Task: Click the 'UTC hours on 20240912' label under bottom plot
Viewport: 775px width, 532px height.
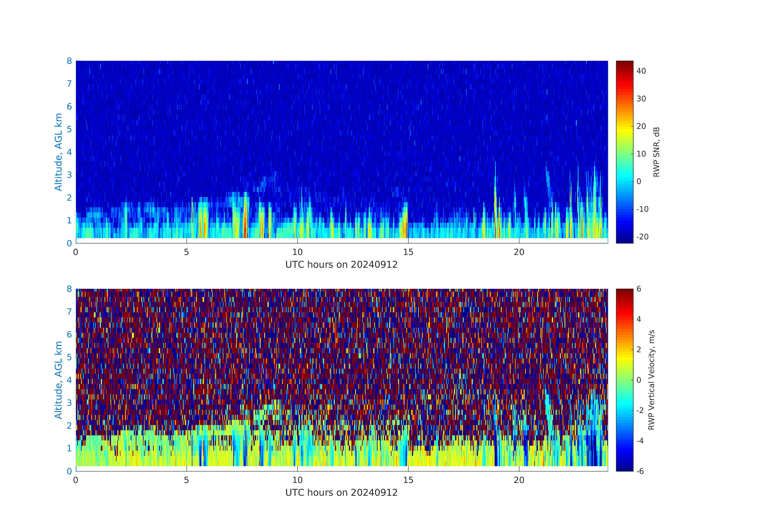Action: click(x=341, y=493)
